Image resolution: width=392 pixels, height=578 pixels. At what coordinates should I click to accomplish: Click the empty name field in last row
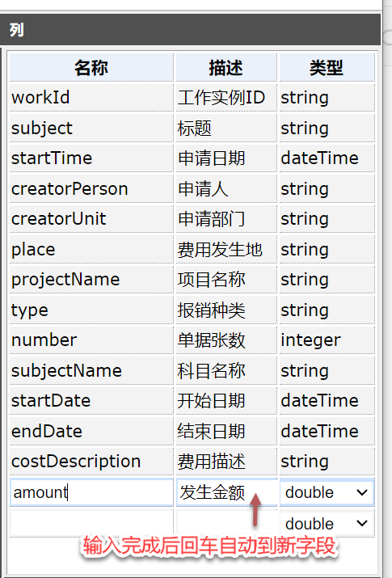tap(92, 524)
